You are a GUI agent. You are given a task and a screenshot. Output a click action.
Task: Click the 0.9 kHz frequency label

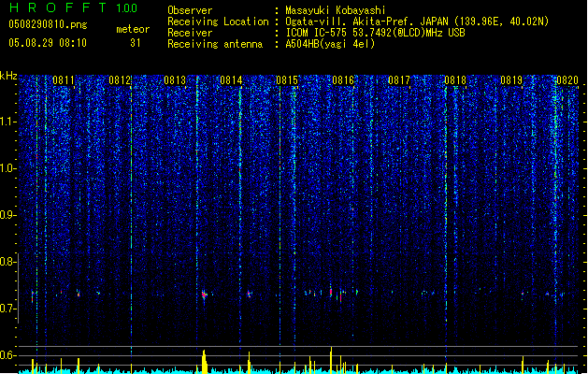click(x=7, y=215)
